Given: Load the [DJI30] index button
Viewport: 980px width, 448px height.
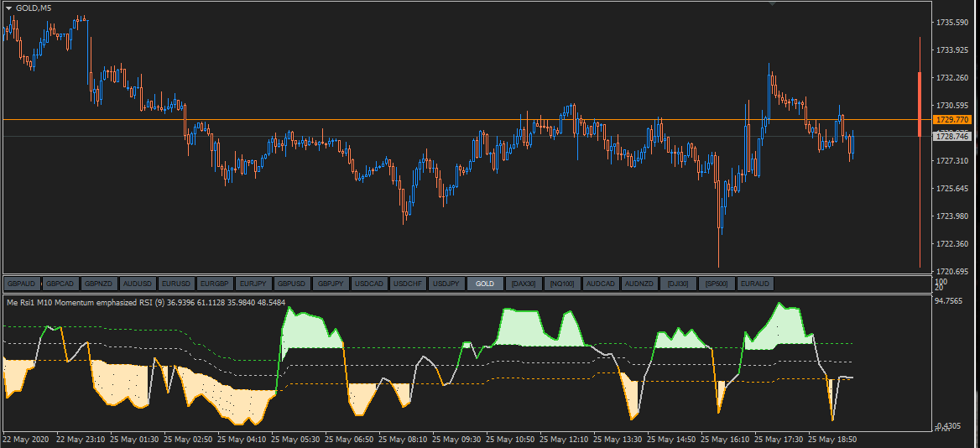Looking at the screenshot, I should click(x=677, y=284).
